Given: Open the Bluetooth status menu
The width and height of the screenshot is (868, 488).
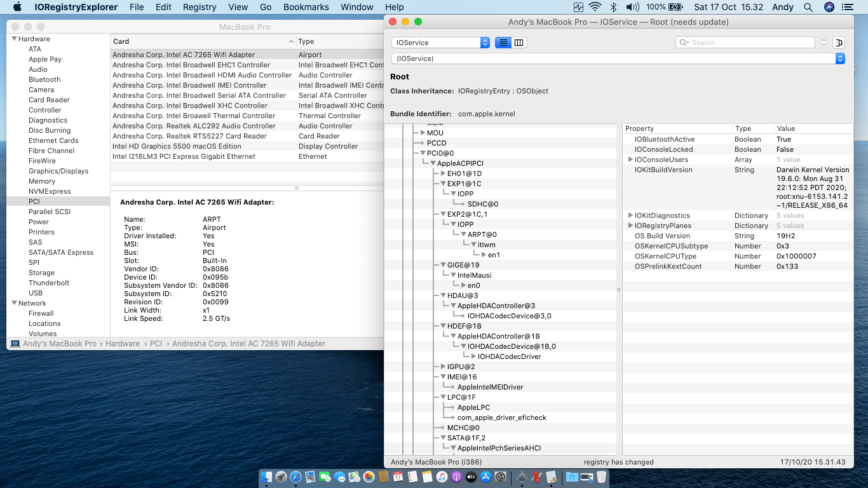Looking at the screenshot, I should pyautogui.click(x=613, y=7).
